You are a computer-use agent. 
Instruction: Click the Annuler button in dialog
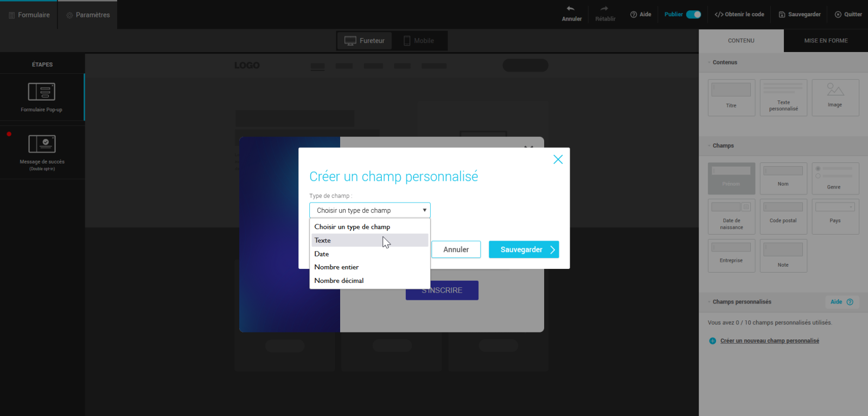(x=456, y=249)
